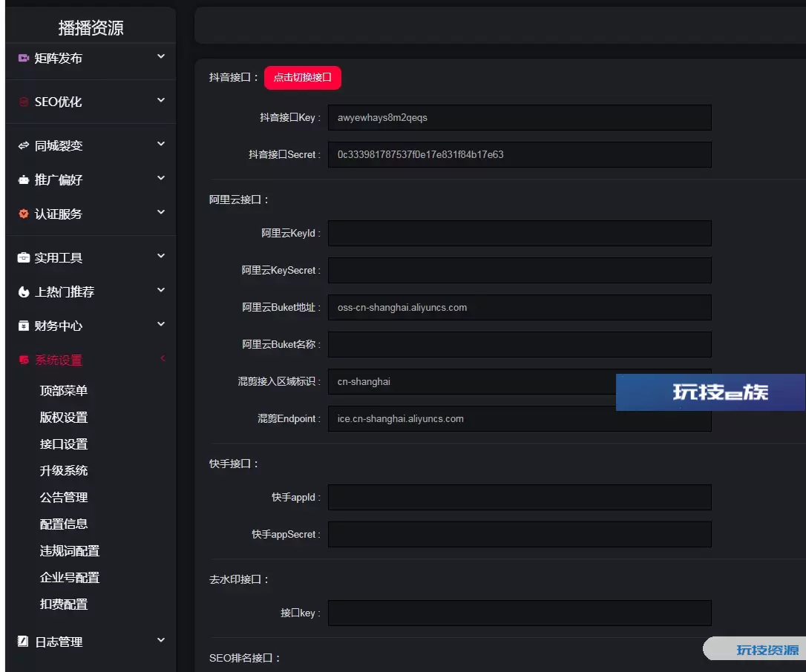Click the 同城裂变 share arrow icon
The width and height of the screenshot is (806, 672).
[23, 146]
